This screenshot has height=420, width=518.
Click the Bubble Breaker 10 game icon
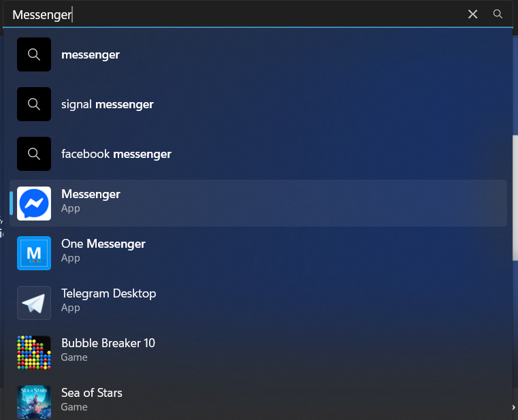(x=34, y=353)
